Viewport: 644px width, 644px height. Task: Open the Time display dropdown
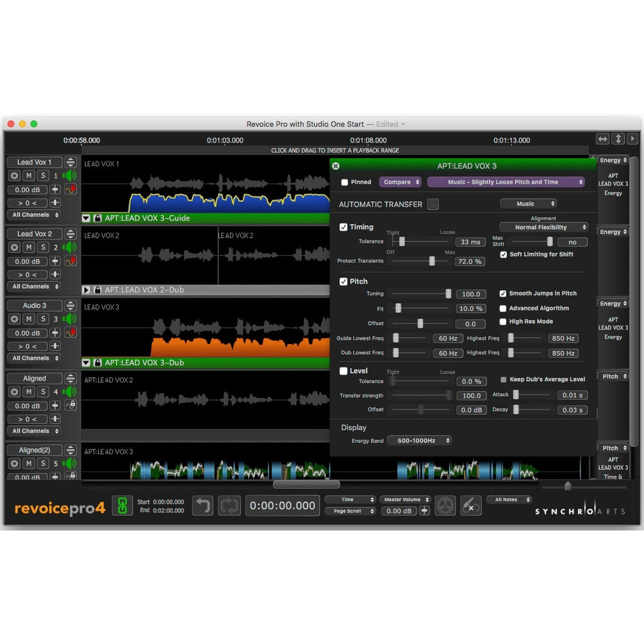[x=350, y=499]
